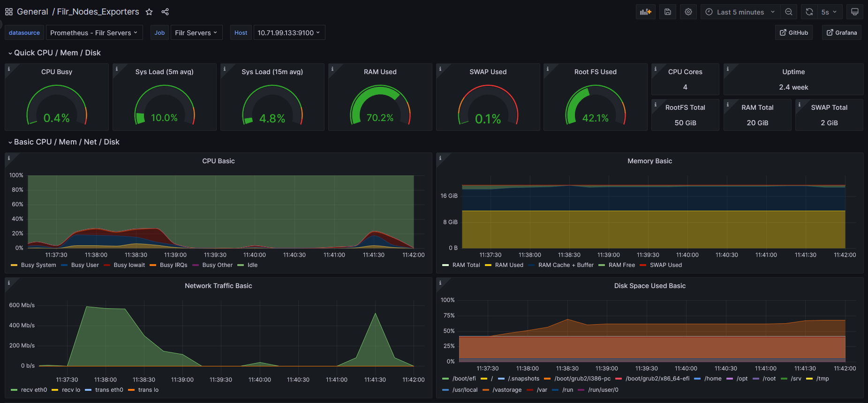
Task: Refresh the dashboard now
Action: 809,12
